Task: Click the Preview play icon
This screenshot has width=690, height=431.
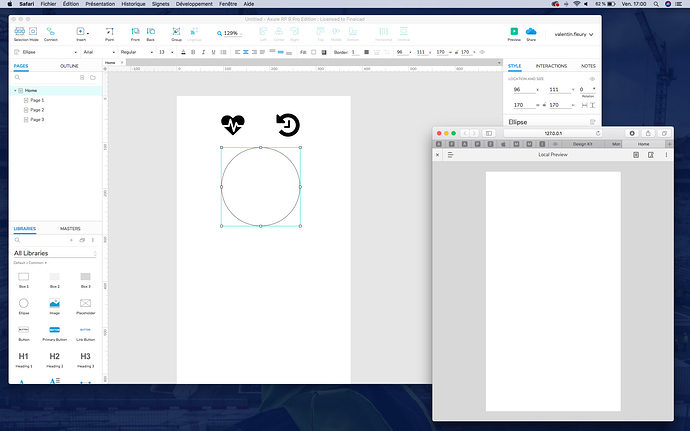Action: [515, 32]
